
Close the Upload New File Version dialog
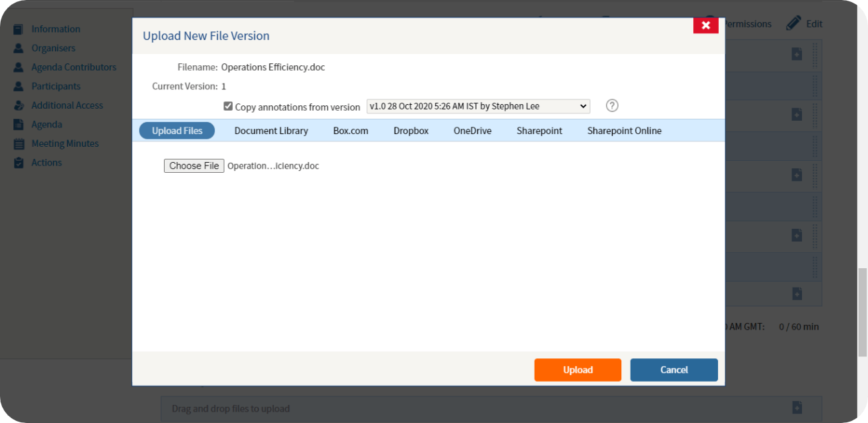[705, 25]
